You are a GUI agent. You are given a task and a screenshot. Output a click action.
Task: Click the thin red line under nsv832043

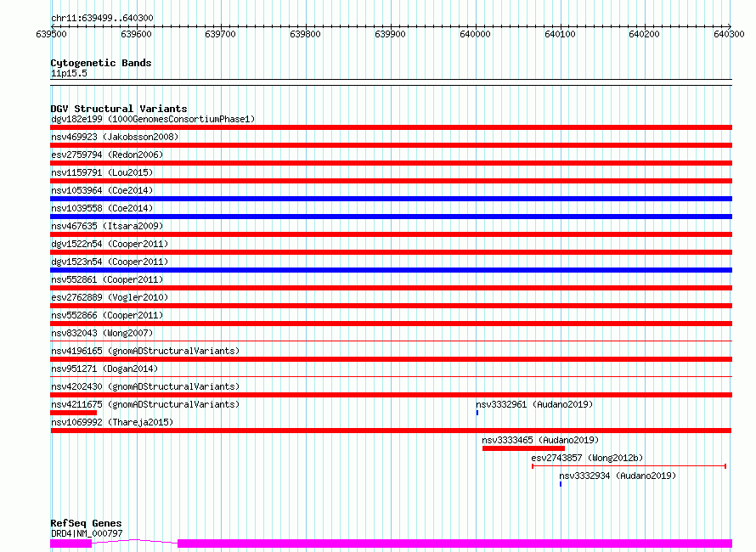click(x=391, y=341)
